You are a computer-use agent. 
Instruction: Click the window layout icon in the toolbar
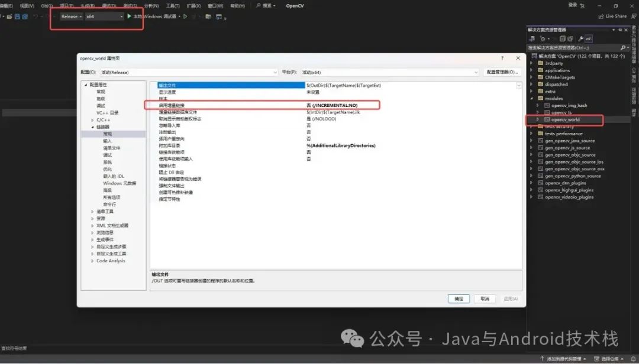219,17
